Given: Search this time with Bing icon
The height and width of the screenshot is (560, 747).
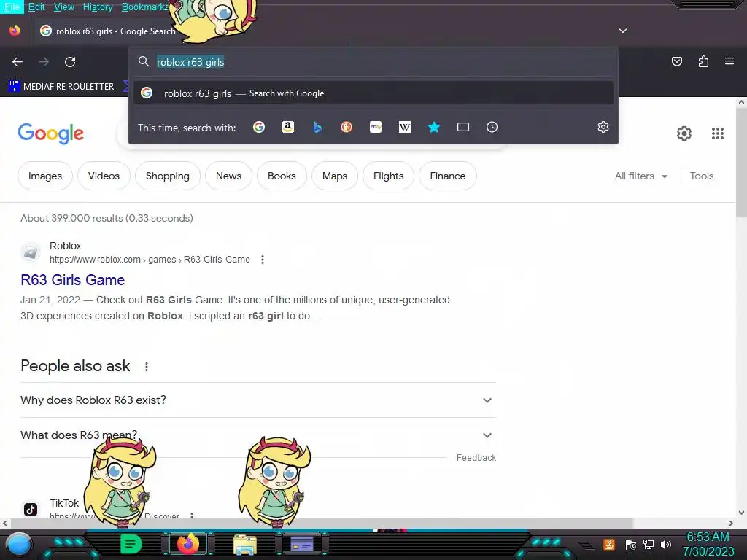Looking at the screenshot, I should coord(317,127).
